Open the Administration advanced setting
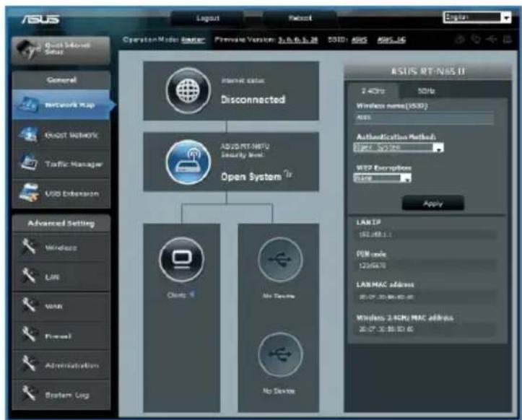Image resolution: width=522 pixels, height=420 pixels. pos(61,364)
